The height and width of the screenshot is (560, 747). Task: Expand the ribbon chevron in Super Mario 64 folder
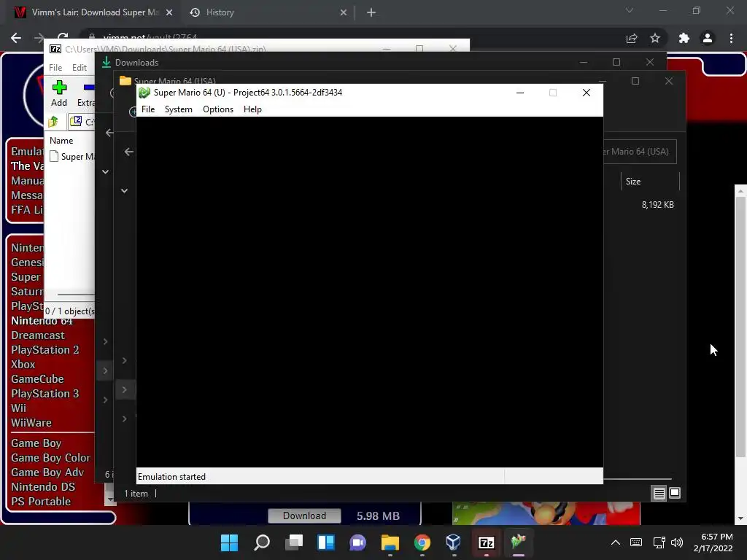click(x=124, y=191)
